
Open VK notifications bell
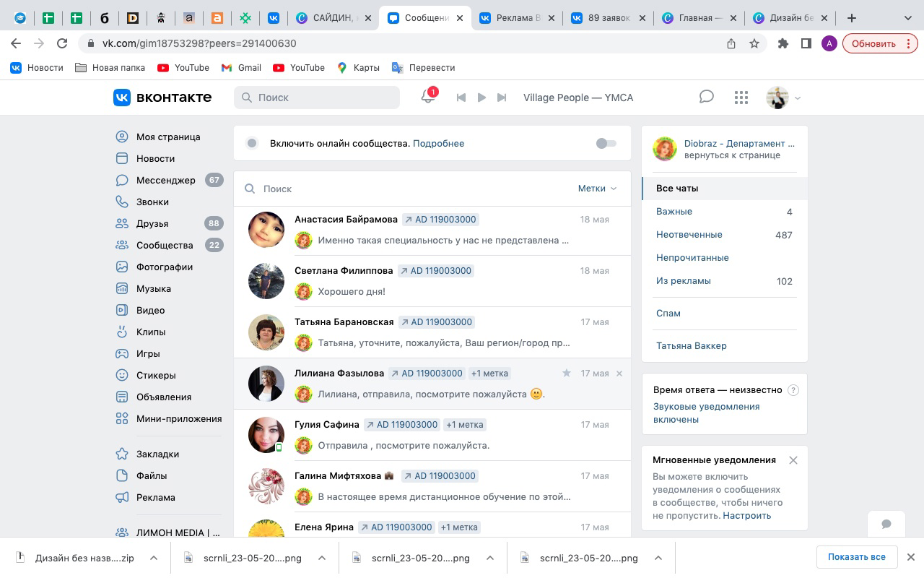(x=428, y=97)
